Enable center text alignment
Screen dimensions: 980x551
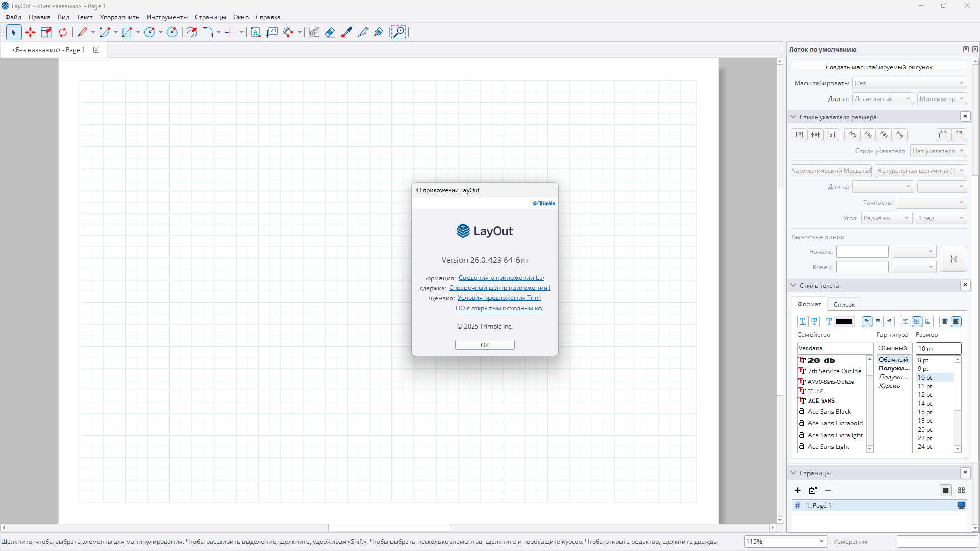point(878,321)
